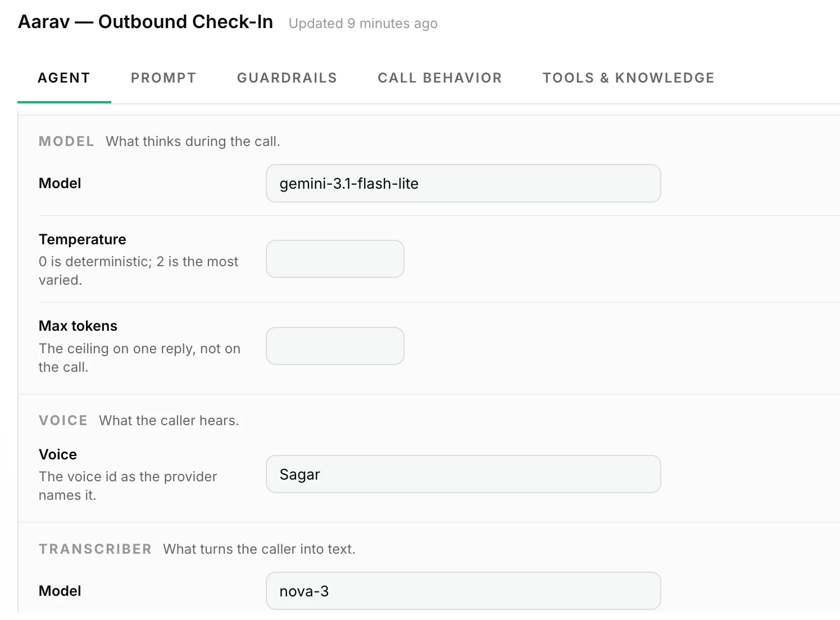Focus the empty Temperature input box
840x620 pixels.
click(x=335, y=259)
